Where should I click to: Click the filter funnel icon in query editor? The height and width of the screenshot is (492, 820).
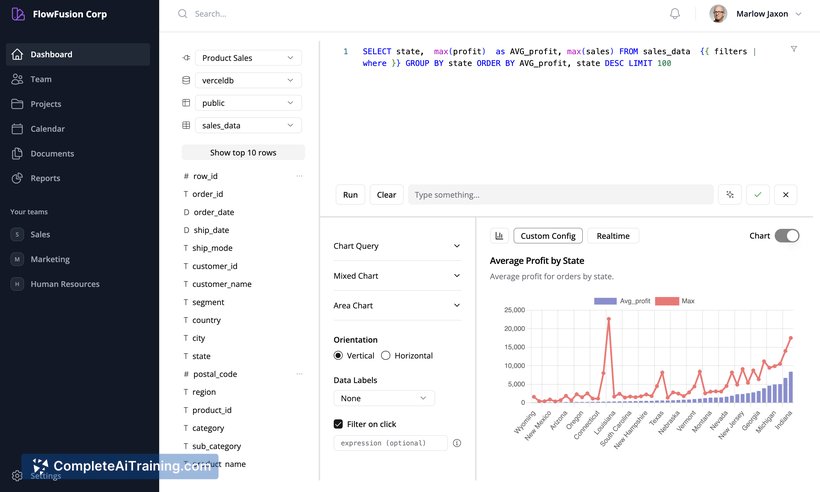point(794,49)
